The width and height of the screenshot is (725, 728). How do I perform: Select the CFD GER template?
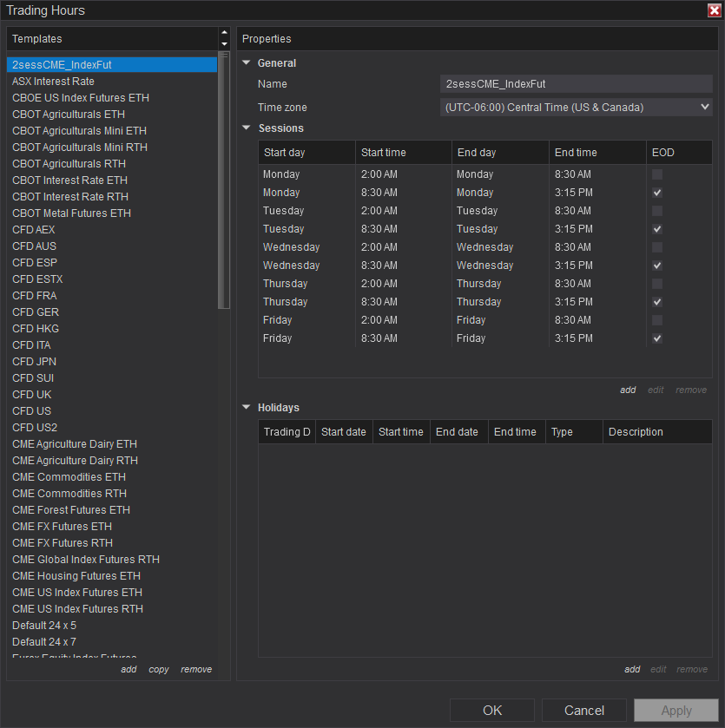(112, 312)
